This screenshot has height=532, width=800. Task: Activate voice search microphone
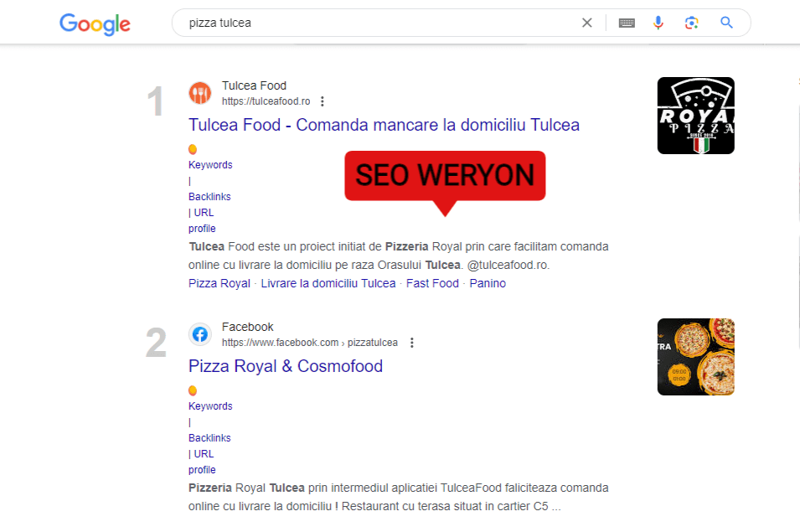(x=658, y=23)
